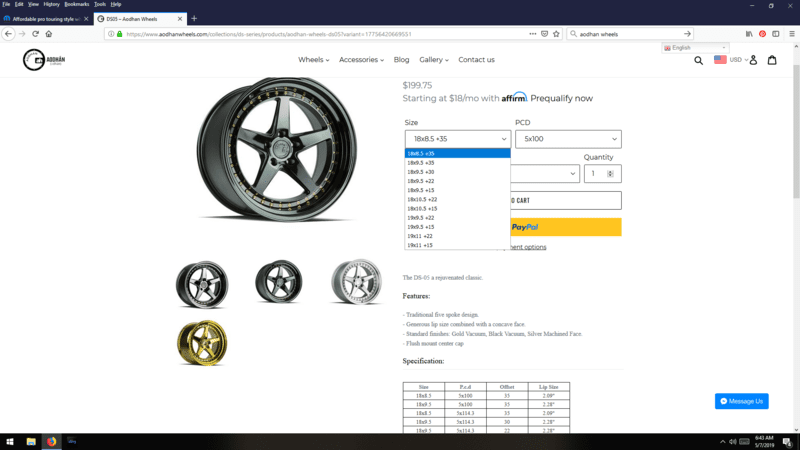This screenshot has height=450, width=800.
Task: Open the Blog link
Action: tap(402, 60)
